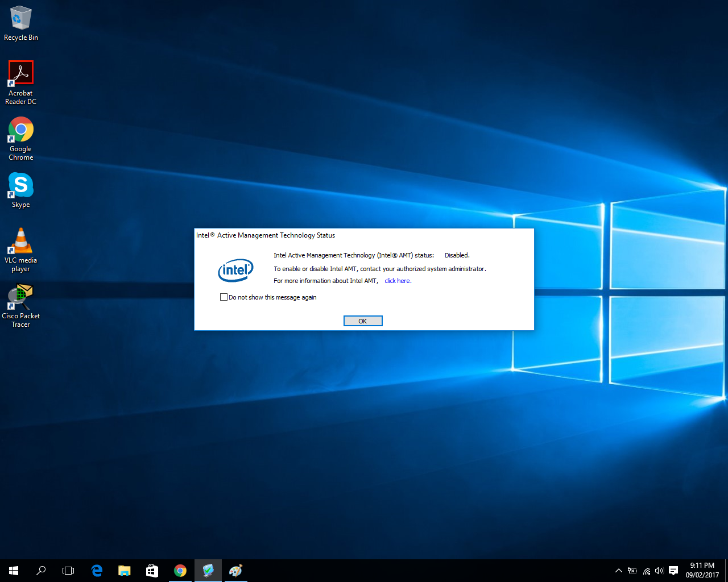The height and width of the screenshot is (582, 728).
Task: Check 'Do not show this message again'
Action: pyautogui.click(x=224, y=297)
